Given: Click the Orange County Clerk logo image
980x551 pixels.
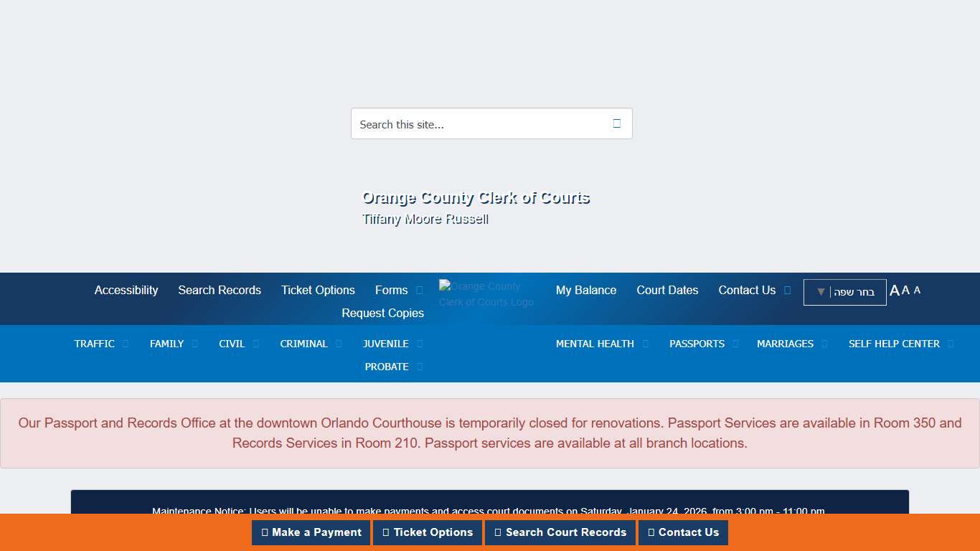Looking at the screenshot, I should tap(486, 293).
